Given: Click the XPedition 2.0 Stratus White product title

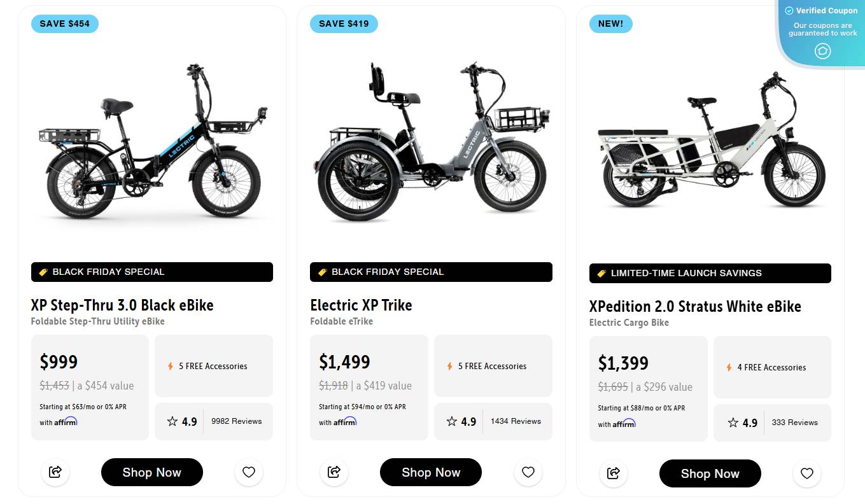Looking at the screenshot, I should (695, 306).
